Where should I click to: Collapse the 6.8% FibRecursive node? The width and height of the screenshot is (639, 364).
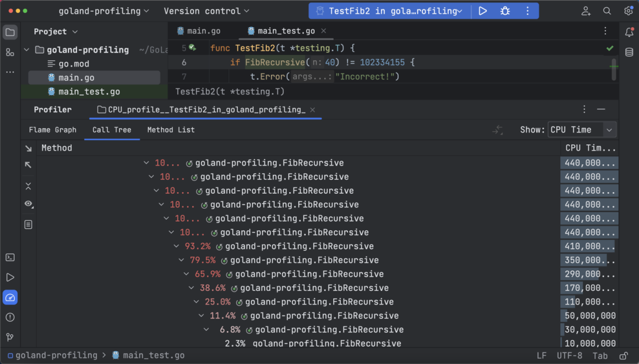point(206,329)
